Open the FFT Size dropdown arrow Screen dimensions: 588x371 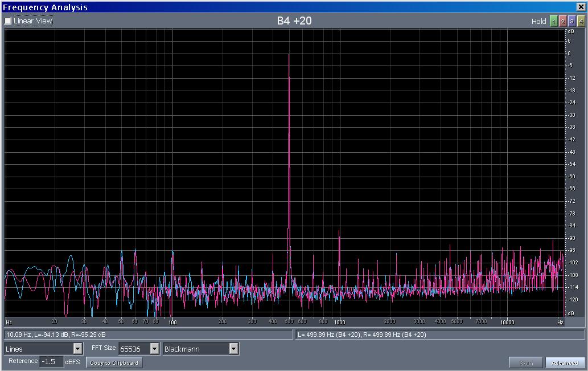[x=154, y=349]
